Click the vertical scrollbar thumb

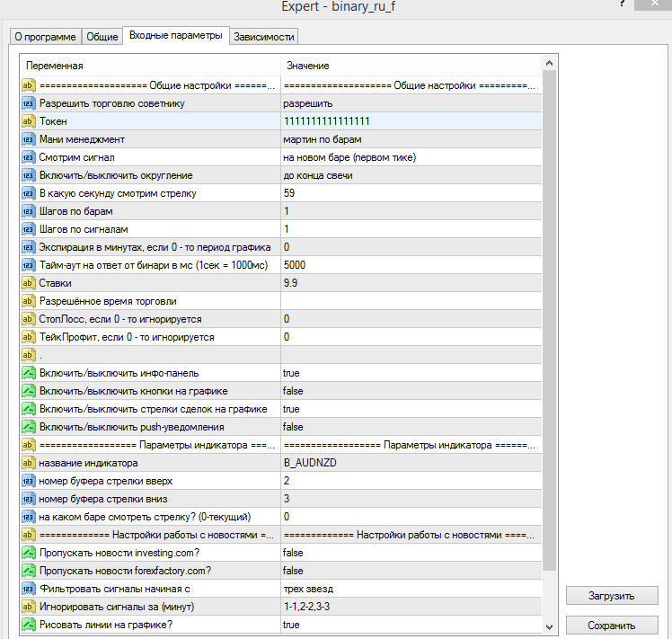[550, 321]
